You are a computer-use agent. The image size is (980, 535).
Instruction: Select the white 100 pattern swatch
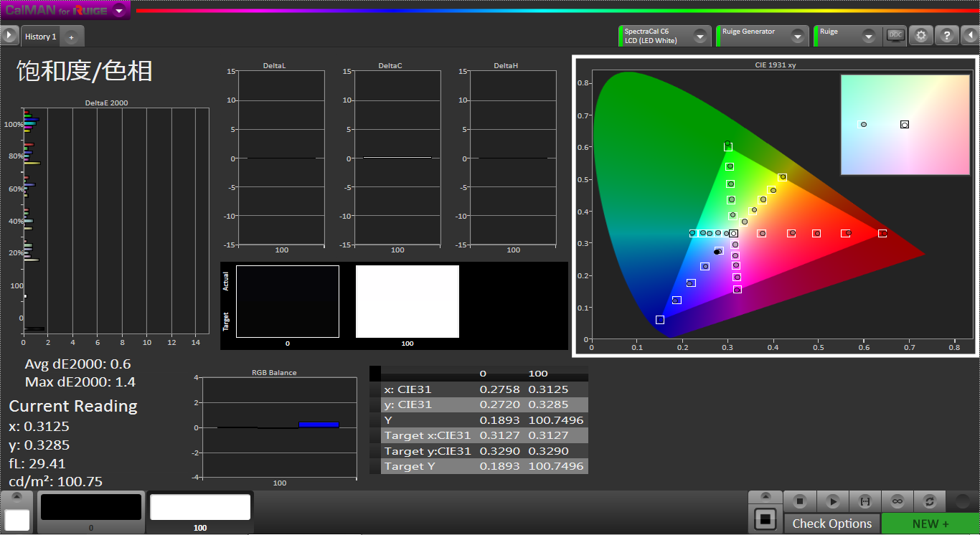tap(200, 508)
